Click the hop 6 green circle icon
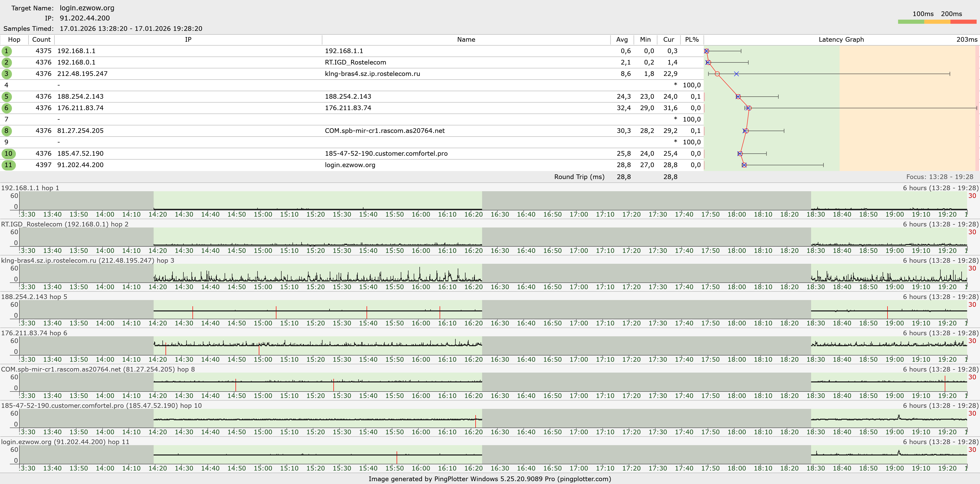This screenshot has height=484, width=980. coord(6,108)
